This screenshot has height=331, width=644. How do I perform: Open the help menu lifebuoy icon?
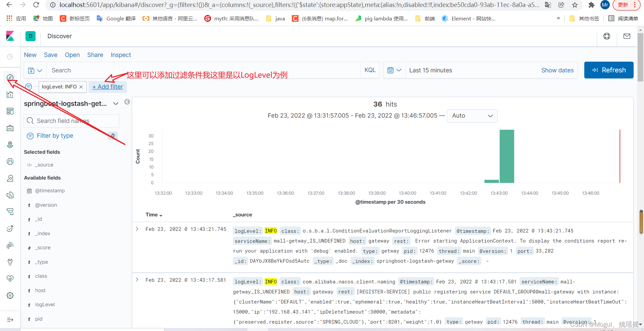[x=607, y=36]
